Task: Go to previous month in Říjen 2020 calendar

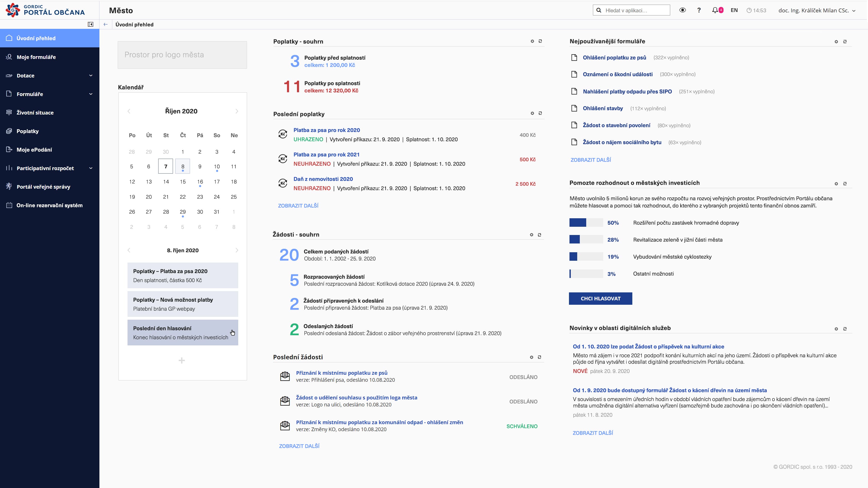Action: tap(129, 111)
